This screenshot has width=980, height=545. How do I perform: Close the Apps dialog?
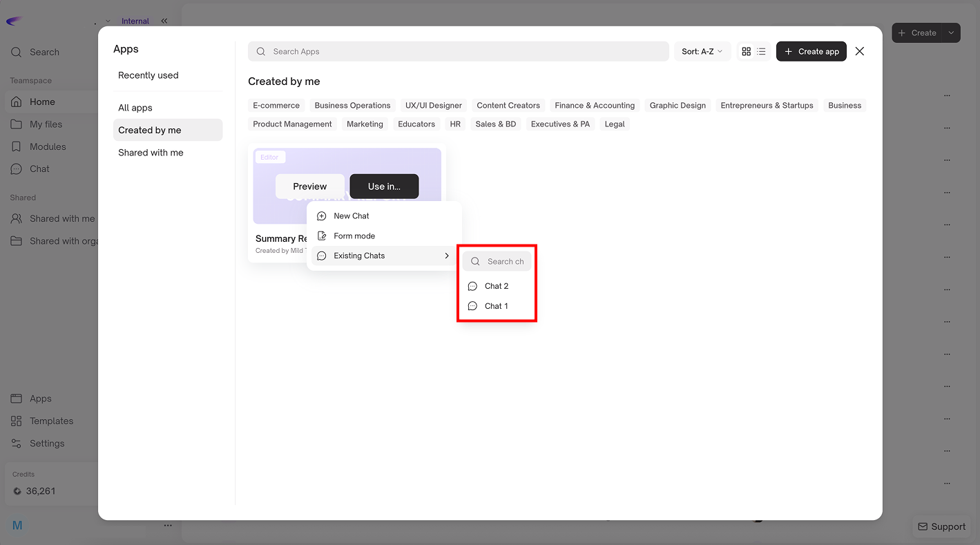point(859,51)
